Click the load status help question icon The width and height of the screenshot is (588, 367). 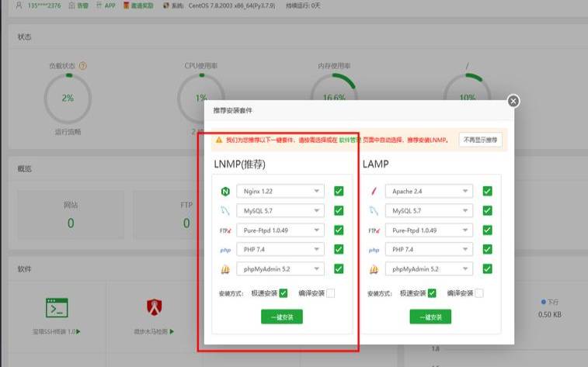pyautogui.click(x=83, y=67)
